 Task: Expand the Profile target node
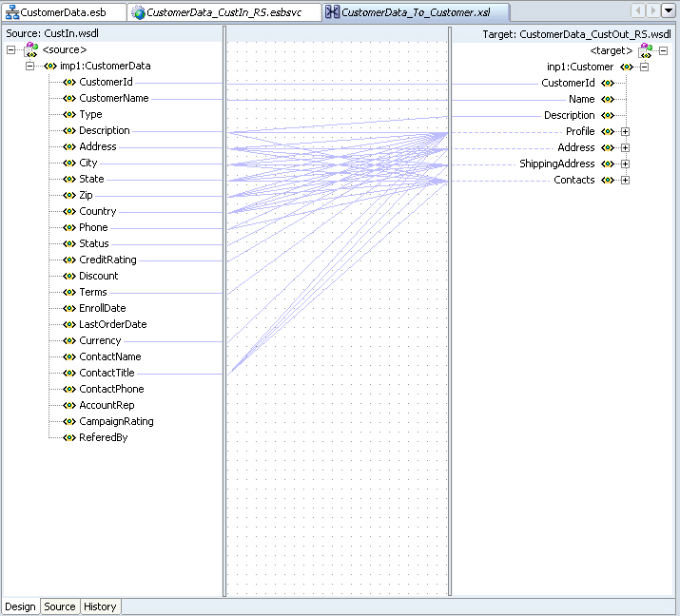click(625, 132)
